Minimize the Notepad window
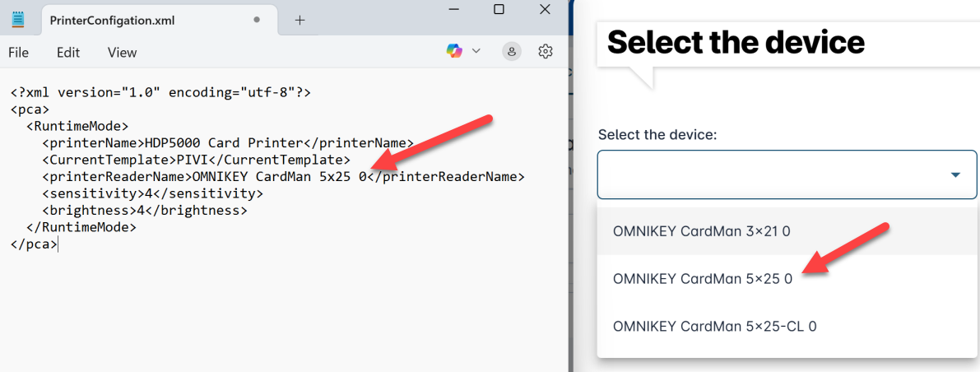This screenshot has width=980, height=372. point(453,9)
